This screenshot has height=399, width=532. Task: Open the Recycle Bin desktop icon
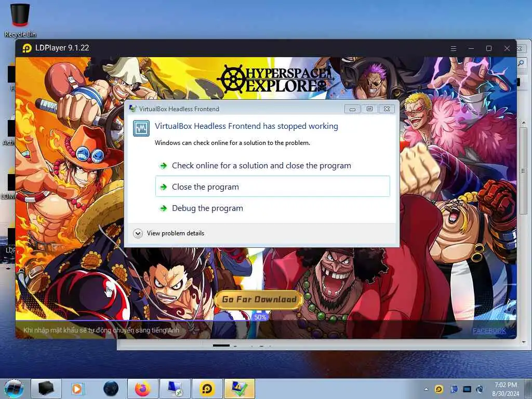tap(20, 20)
